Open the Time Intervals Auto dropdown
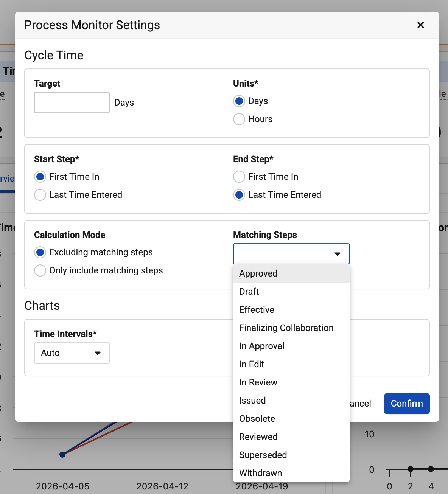 click(72, 353)
